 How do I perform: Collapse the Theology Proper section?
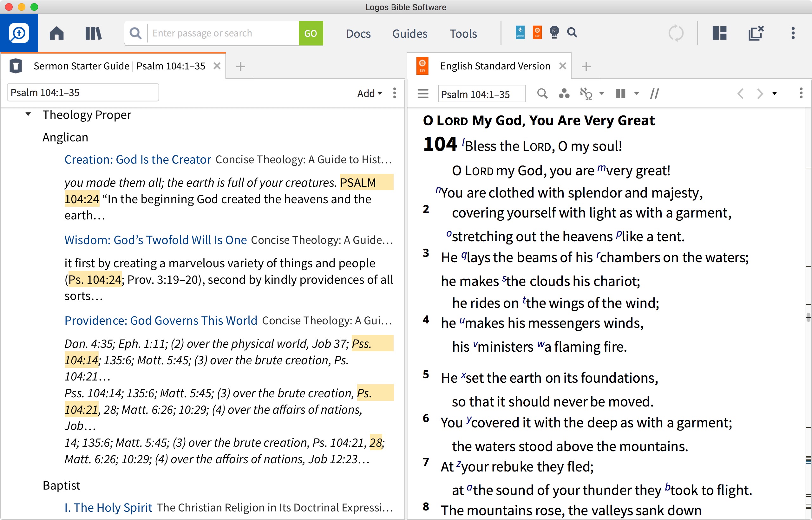point(28,114)
